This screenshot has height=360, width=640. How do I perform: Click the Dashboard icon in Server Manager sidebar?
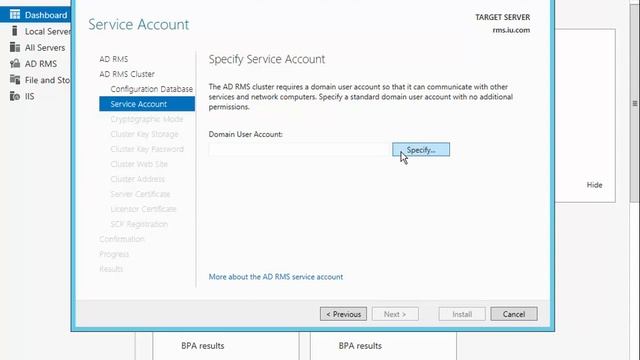pos(15,15)
